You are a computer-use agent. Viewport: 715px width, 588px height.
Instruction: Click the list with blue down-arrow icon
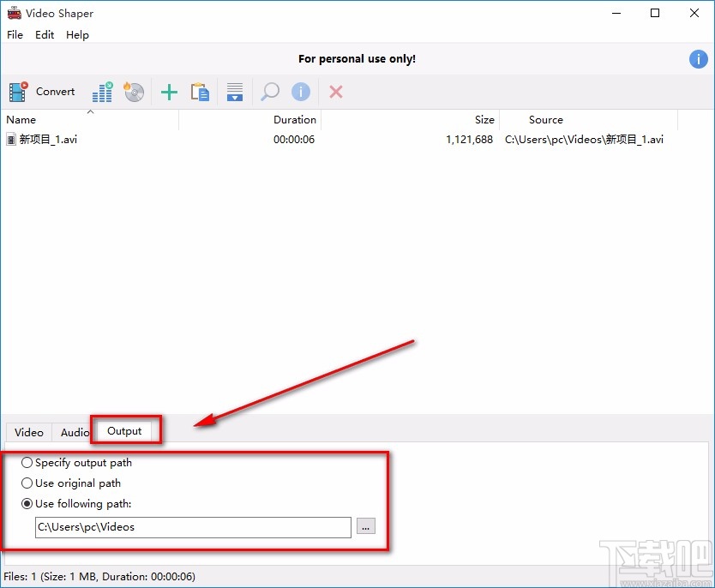[235, 92]
